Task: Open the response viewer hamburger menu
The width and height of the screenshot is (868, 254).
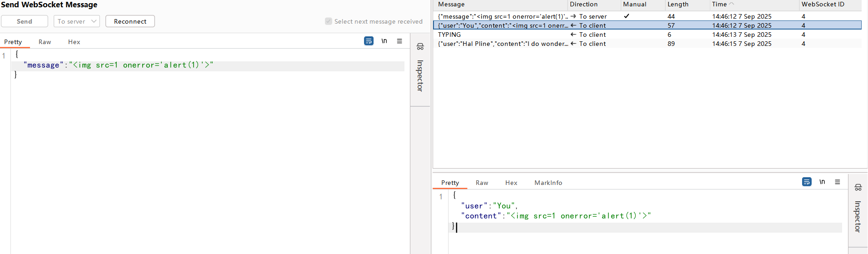Action: click(838, 182)
